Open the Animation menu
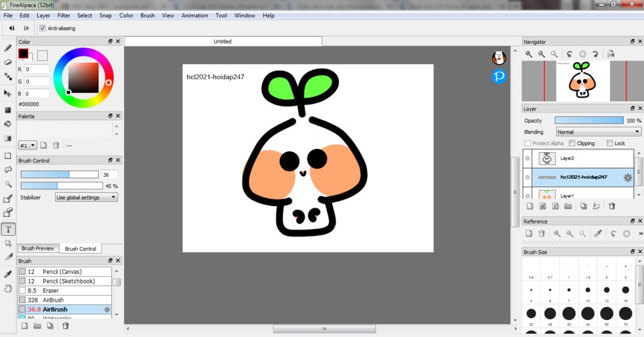This screenshot has width=644, height=337. [195, 16]
